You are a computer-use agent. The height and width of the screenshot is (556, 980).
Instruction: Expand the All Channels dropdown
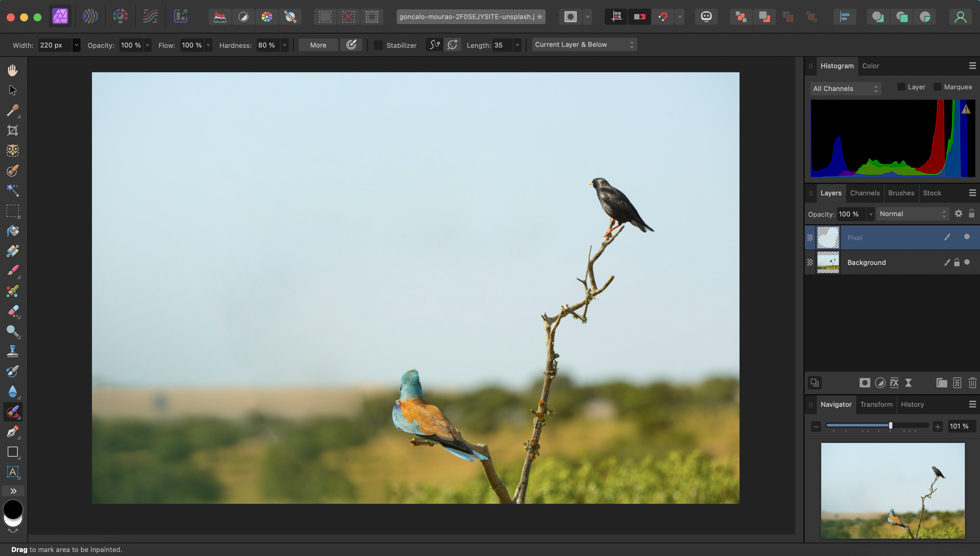845,89
